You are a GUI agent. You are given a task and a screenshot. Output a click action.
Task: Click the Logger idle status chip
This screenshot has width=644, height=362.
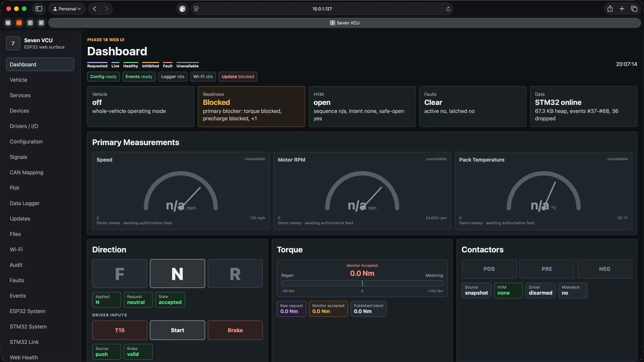[x=173, y=76]
